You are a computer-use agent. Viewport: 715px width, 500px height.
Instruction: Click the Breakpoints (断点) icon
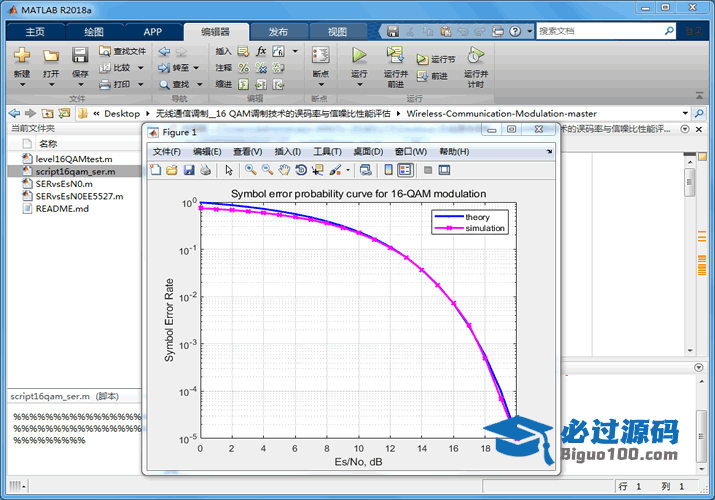[x=320, y=60]
